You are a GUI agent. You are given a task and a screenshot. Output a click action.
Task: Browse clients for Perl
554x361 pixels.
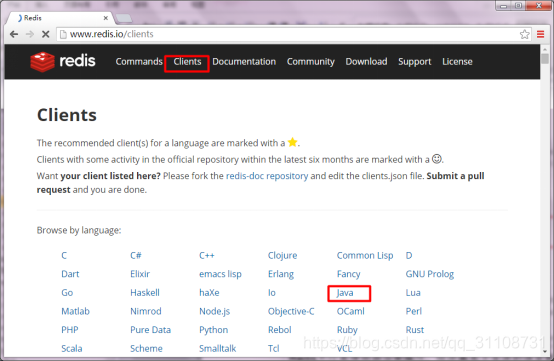(414, 311)
